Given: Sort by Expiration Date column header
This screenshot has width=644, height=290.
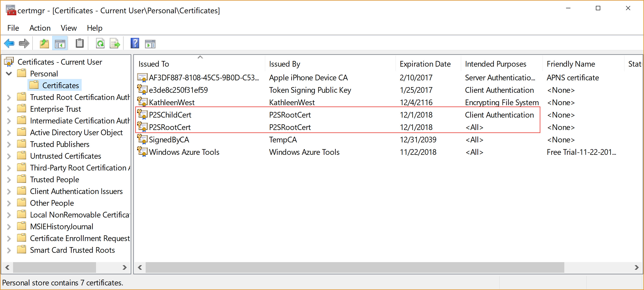Looking at the screenshot, I should 428,64.
